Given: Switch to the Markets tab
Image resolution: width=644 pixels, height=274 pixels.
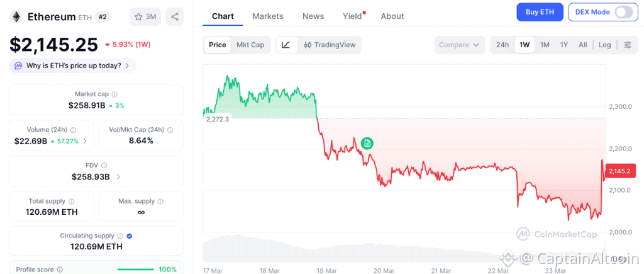Looking at the screenshot, I should [268, 16].
